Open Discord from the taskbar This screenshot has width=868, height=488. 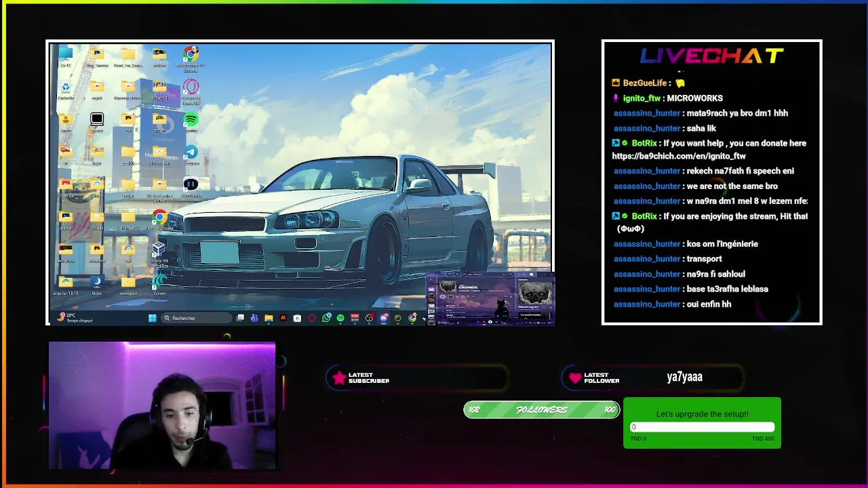coord(384,319)
